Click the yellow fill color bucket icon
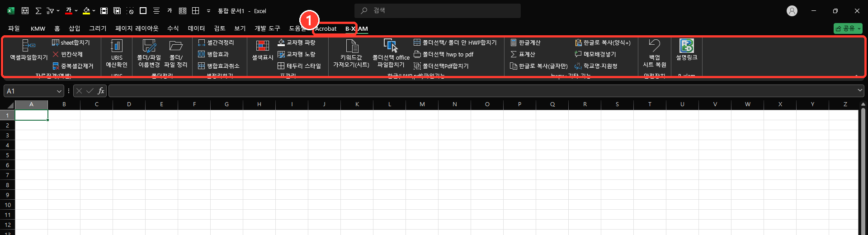The image size is (868, 235). 86,10
